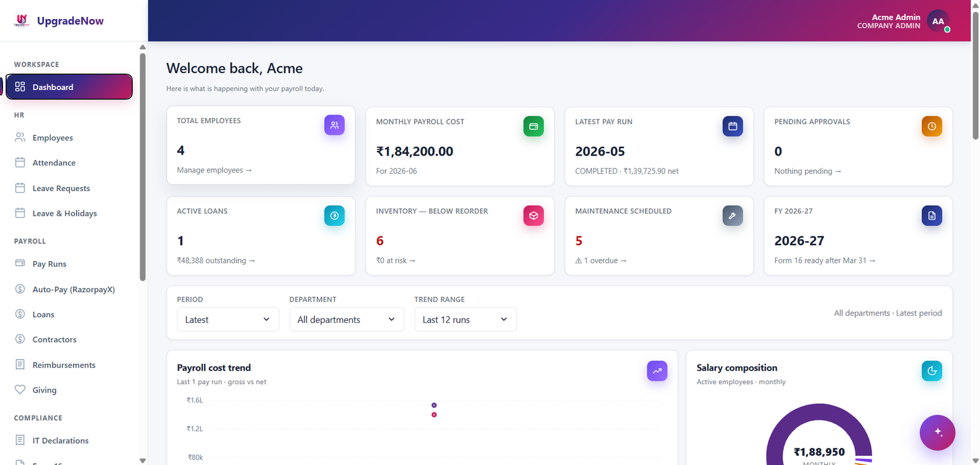980x465 pixels.
Task: Click the All departments · Latest period summary text
Action: point(888,313)
